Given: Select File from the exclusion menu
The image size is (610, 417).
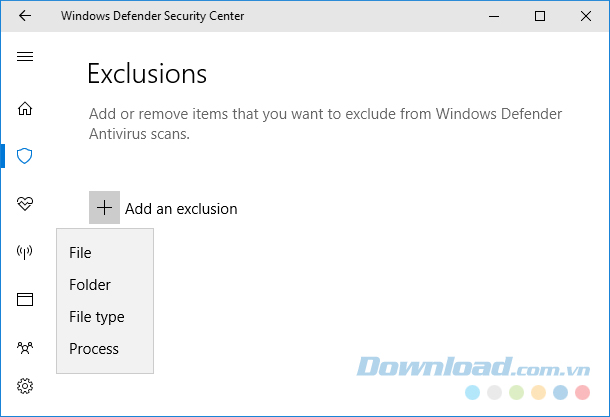Looking at the screenshot, I should pyautogui.click(x=80, y=253).
